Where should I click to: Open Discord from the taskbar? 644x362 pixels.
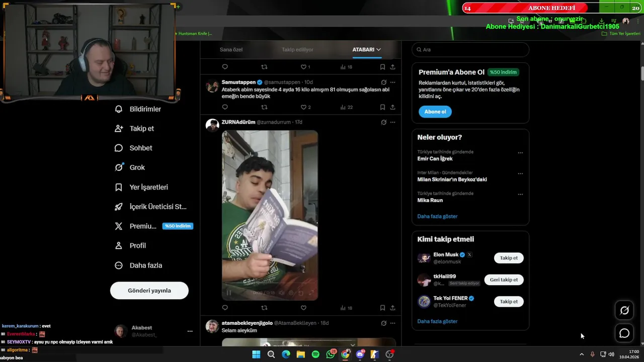pyautogui.click(x=360, y=354)
